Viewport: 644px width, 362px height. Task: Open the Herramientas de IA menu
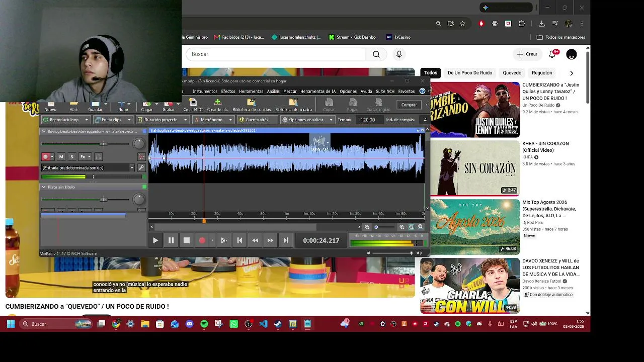318,92
